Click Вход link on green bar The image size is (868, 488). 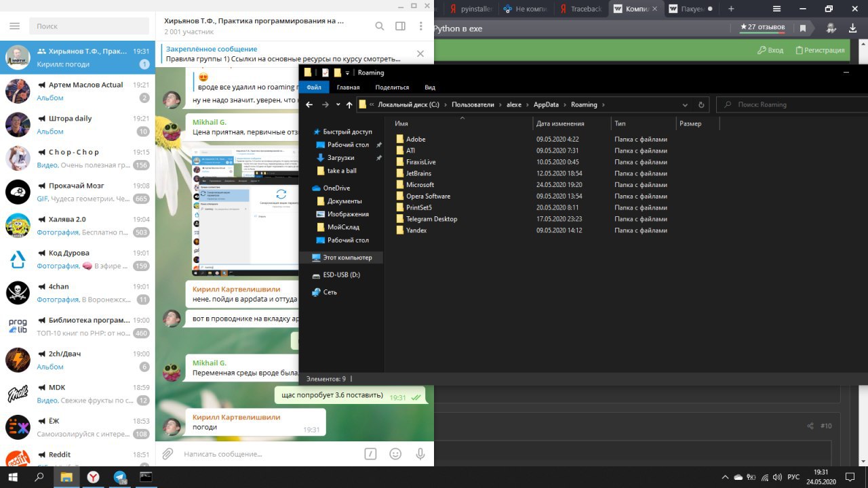[x=770, y=50]
